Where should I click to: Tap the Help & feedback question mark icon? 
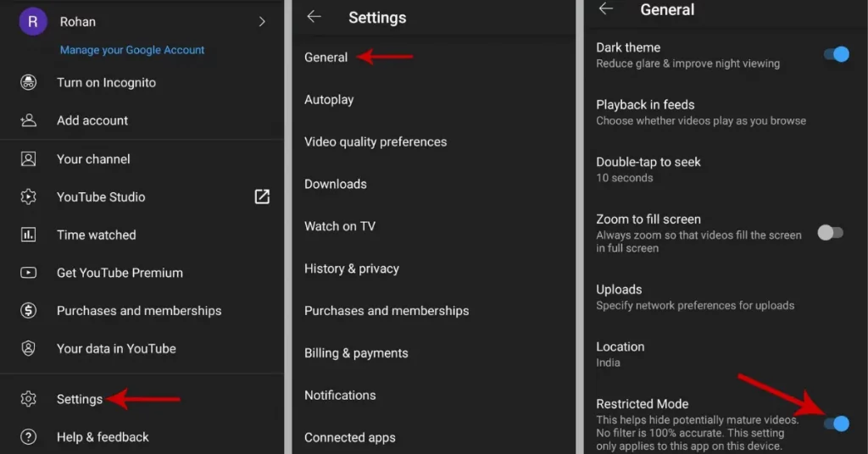click(x=28, y=437)
